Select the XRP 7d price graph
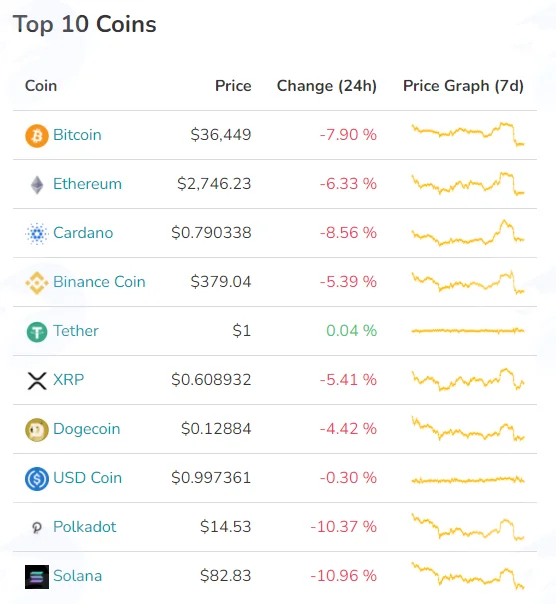This screenshot has width=556, height=604. click(468, 379)
